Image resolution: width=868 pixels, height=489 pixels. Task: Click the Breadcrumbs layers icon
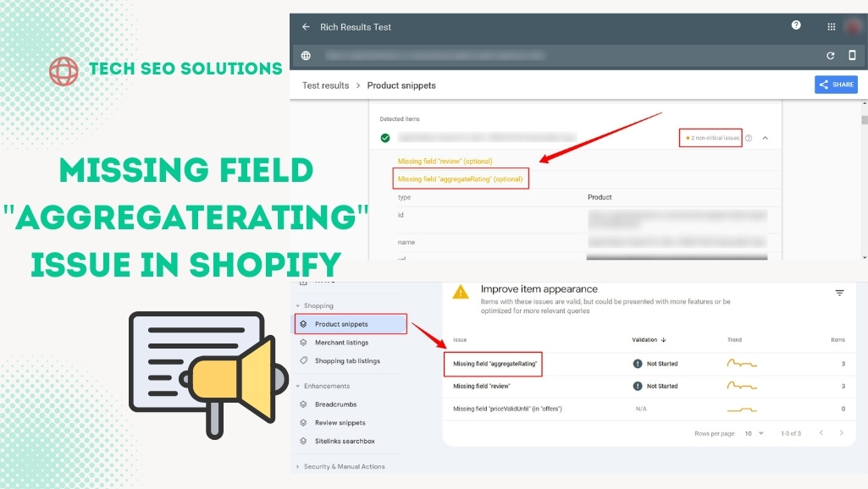click(x=303, y=404)
